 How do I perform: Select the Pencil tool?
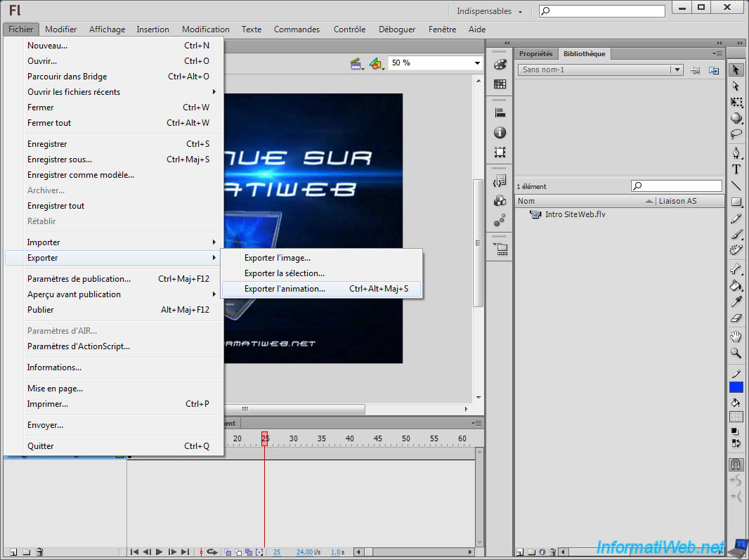[736, 219]
